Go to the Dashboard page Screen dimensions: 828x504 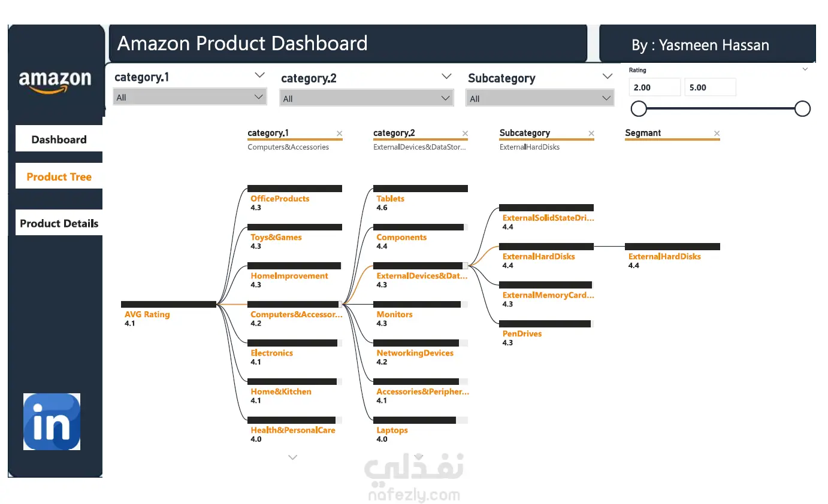point(59,139)
